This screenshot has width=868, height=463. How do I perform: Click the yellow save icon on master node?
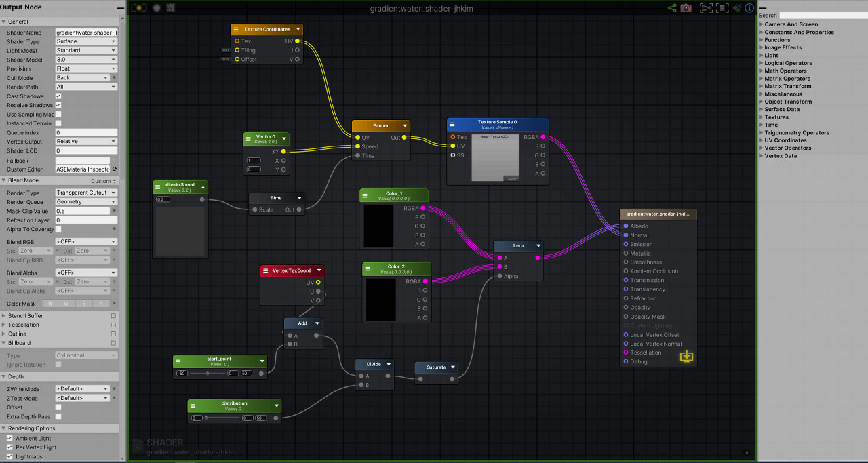tap(686, 355)
